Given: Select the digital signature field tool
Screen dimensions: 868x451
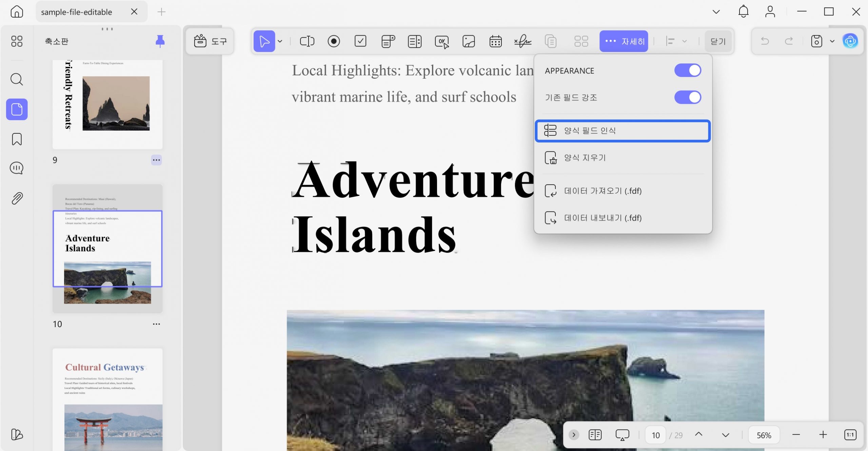Looking at the screenshot, I should click(x=522, y=41).
